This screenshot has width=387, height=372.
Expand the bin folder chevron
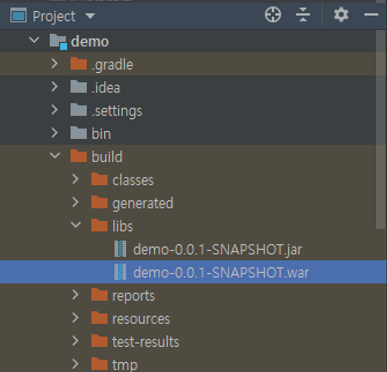coord(55,133)
